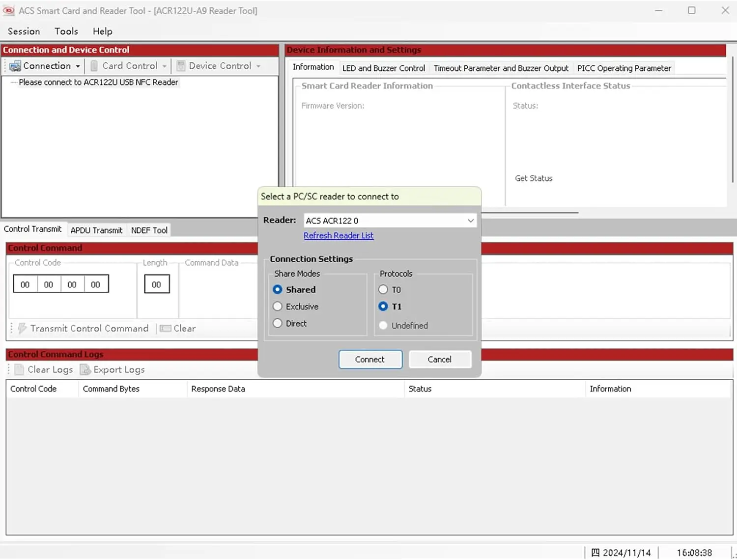The image size is (737, 560).
Task: Click the Information column header in logs
Action: (x=659, y=389)
